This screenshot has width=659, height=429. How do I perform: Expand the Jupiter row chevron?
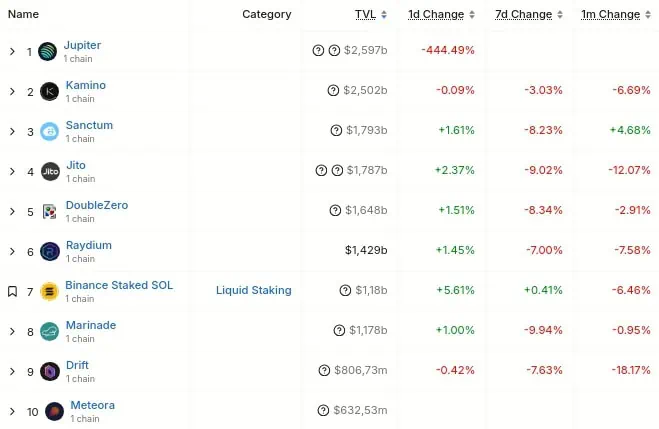coord(12,52)
